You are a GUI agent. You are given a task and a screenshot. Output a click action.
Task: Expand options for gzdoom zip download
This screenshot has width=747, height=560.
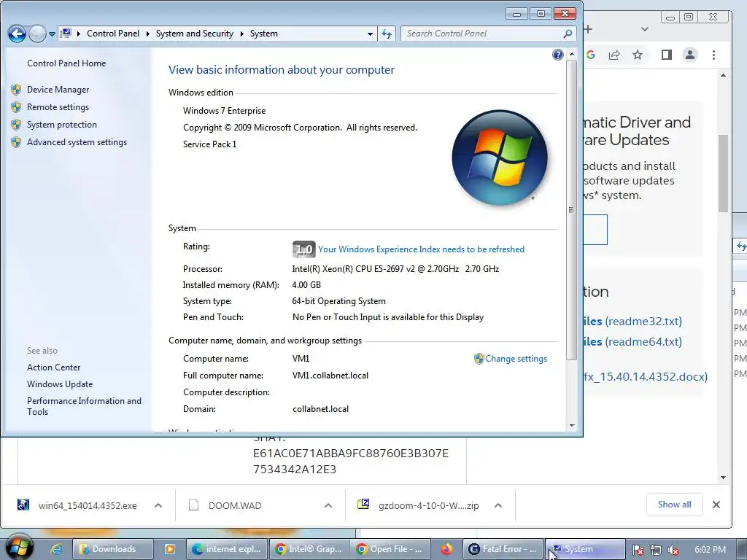(498, 505)
